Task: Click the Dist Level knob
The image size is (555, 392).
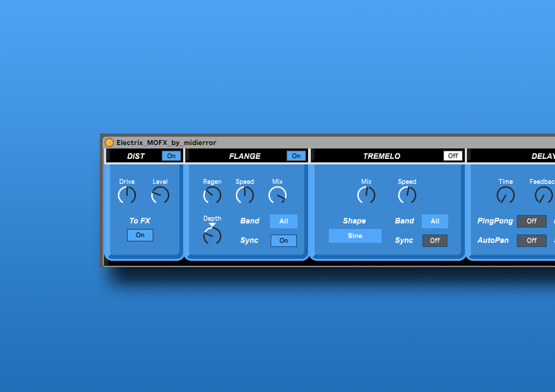Action: tap(160, 195)
